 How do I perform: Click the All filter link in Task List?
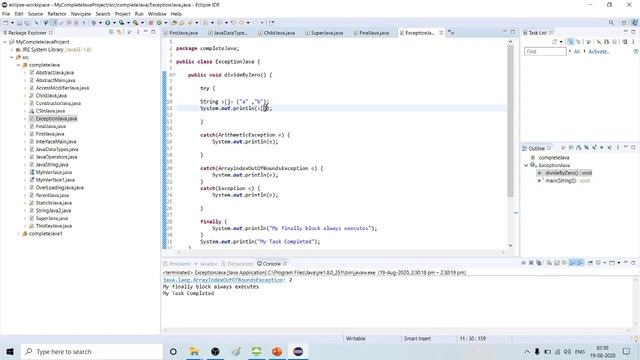tap(577, 52)
